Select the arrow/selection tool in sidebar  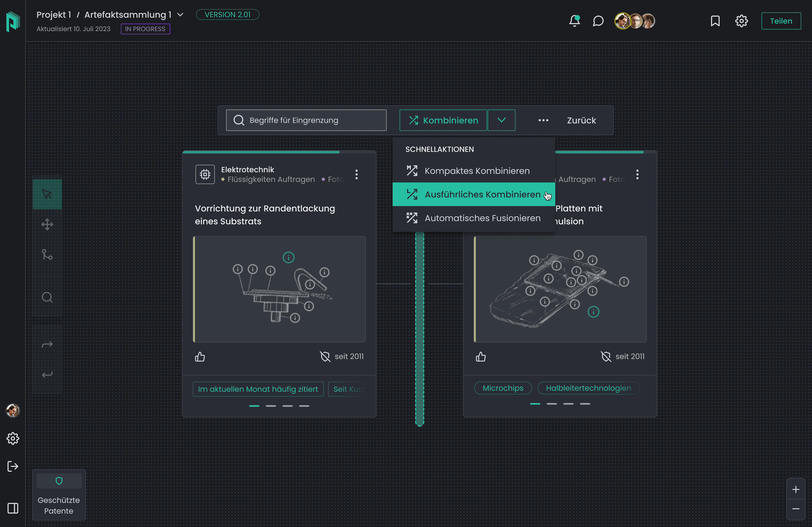point(47,194)
